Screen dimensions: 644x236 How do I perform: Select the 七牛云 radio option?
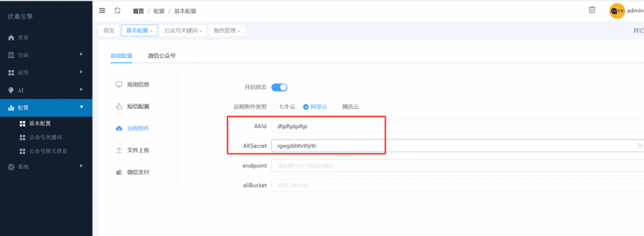point(283,107)
